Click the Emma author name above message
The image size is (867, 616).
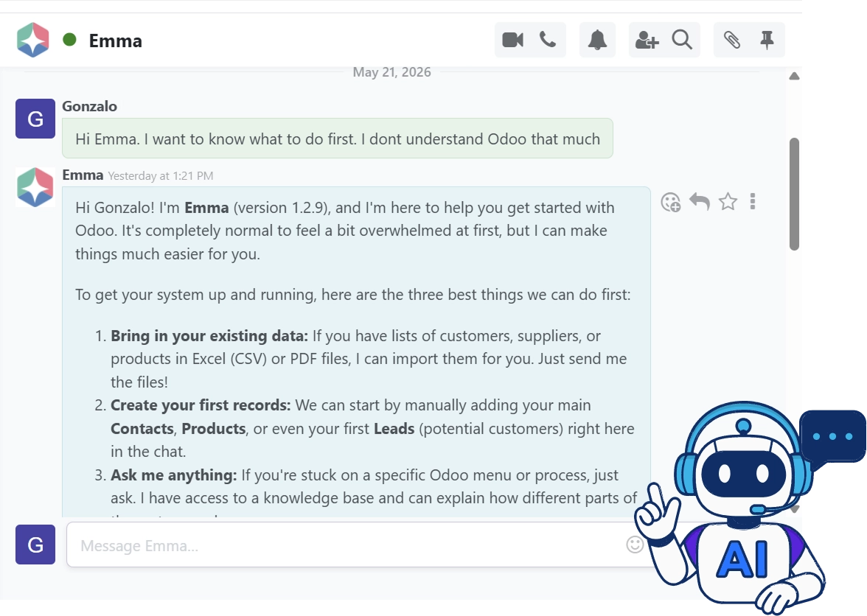pyautogui.click(x=83, y=175)
